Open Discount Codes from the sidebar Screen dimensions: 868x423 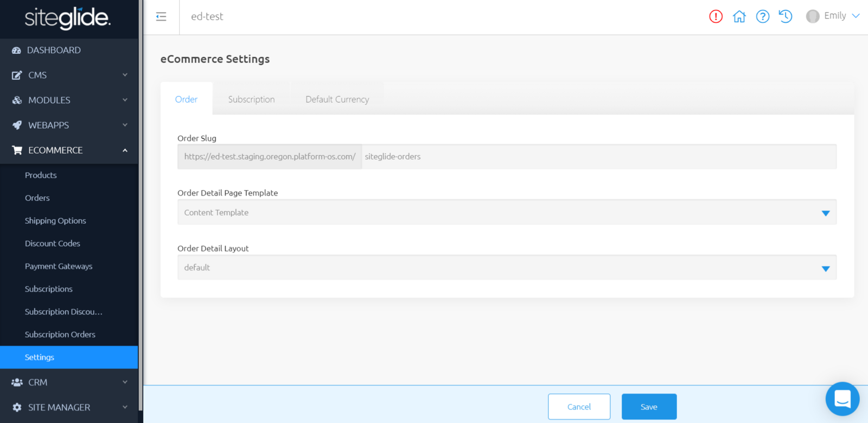tap(53, 243)
